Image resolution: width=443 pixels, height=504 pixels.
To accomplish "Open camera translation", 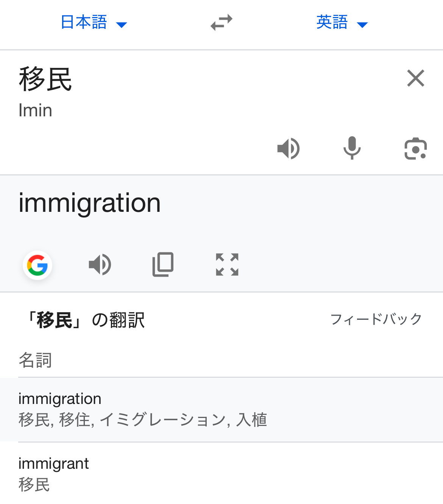I will point(415,149).
